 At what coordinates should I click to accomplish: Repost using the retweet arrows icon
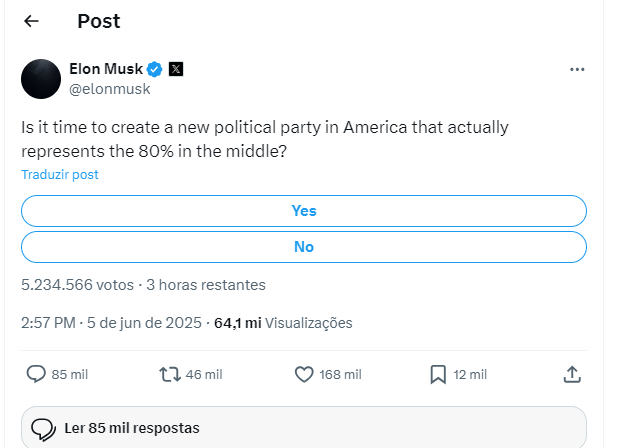click(170, 374)
